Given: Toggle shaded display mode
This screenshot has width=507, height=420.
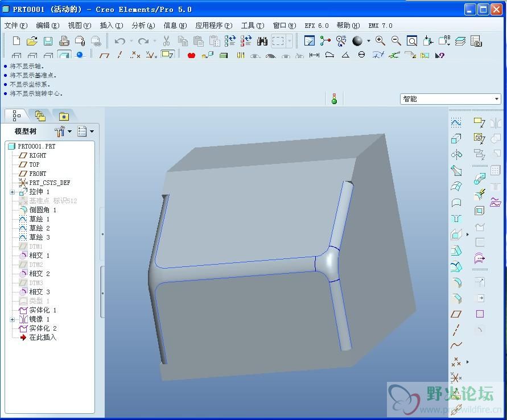Looking at the screenshot, I should point(64,55).
